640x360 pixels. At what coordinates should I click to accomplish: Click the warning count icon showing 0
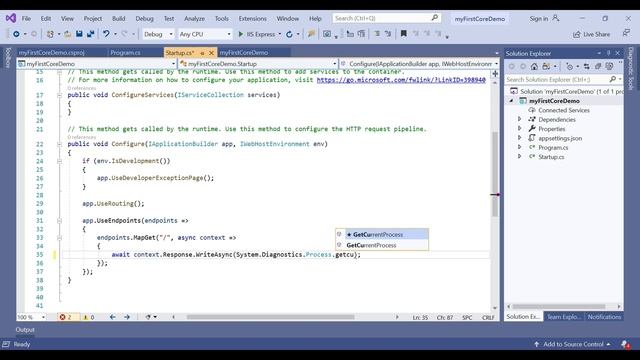[86, 317]
